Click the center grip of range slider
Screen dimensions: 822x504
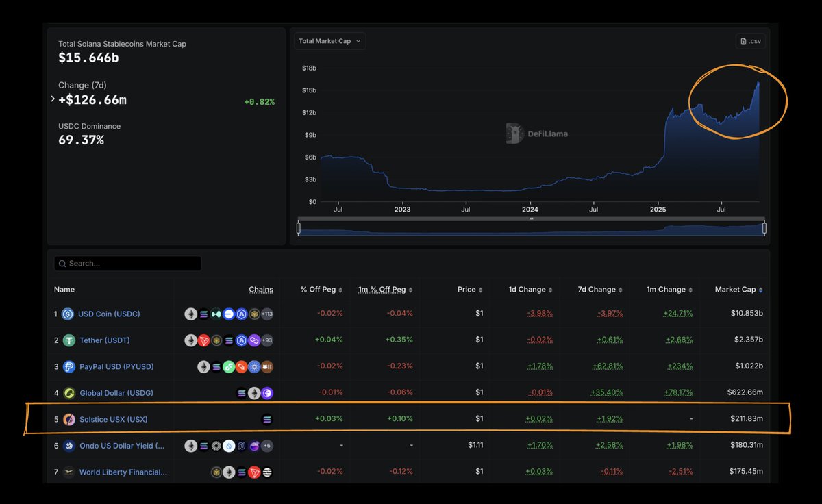click(531, 220)
